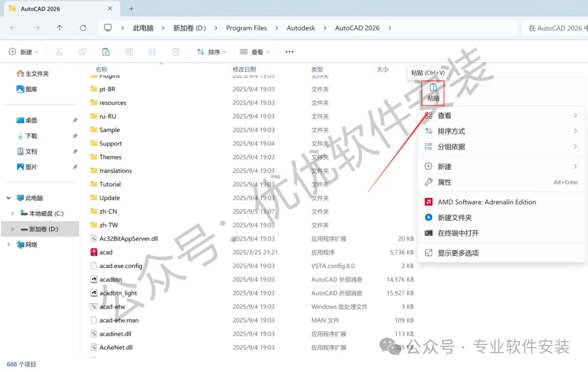Expand 网络 tree node
This screenshot has width=588, height=370.
[9, 244]
